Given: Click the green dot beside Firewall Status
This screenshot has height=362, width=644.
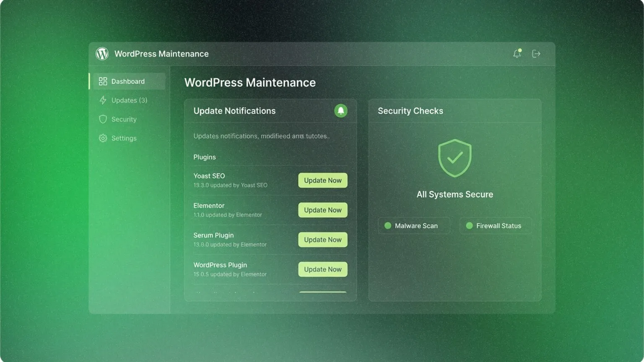Looking at the screenshot, I should pos(470,225).
